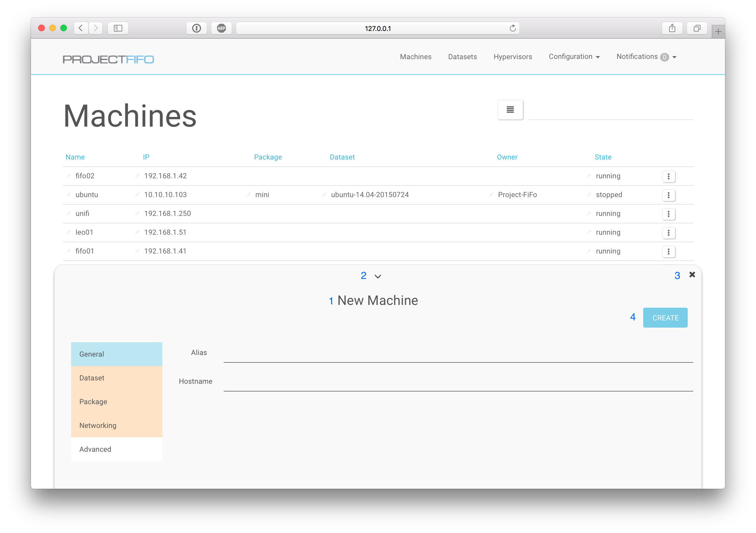The width and height of the screenshot is (756, 533).
Task: Close the New Machine panel
Action: [x=692, y=275]
